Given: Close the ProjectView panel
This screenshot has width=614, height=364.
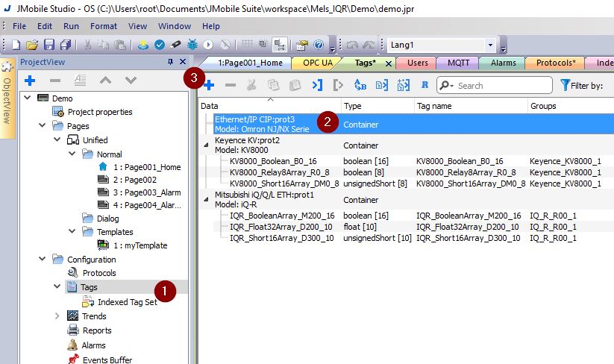Looking at the screenshot, I should 183,62.
